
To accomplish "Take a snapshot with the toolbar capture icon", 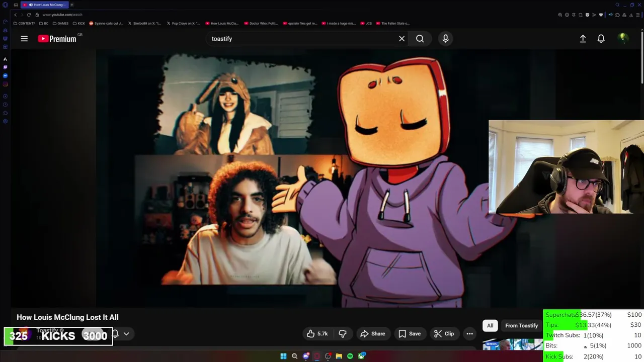I will click(580, 15).
